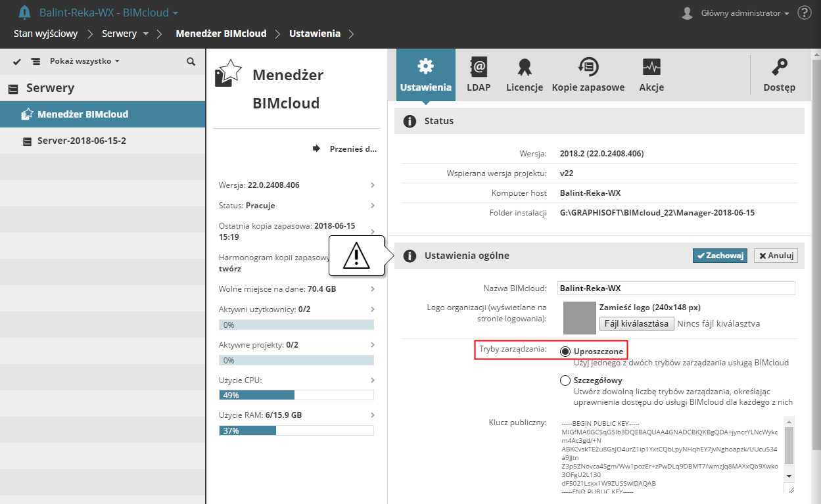Click the notification bell icon
The height and width of the screenshot is (504, 821).
point(24,12)
